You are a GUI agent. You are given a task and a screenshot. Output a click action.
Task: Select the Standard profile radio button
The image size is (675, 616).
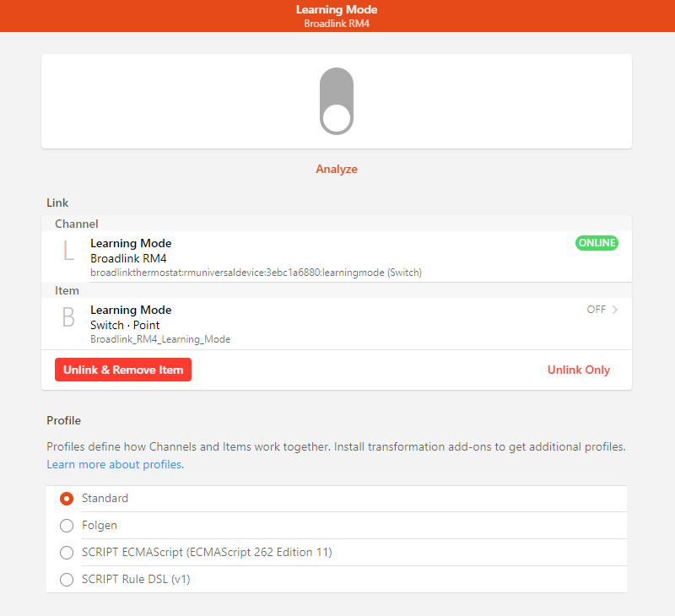pyautogui.click(x=67, y=499)
